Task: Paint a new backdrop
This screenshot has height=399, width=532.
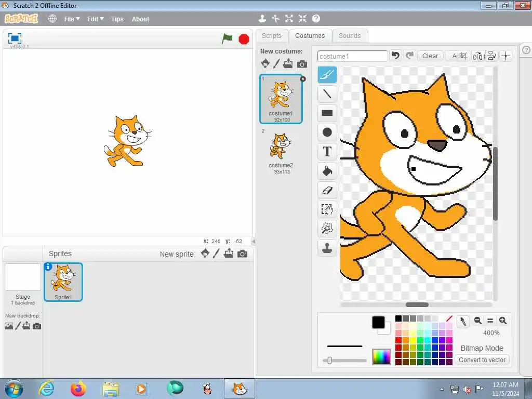Action: coord(18,326)
